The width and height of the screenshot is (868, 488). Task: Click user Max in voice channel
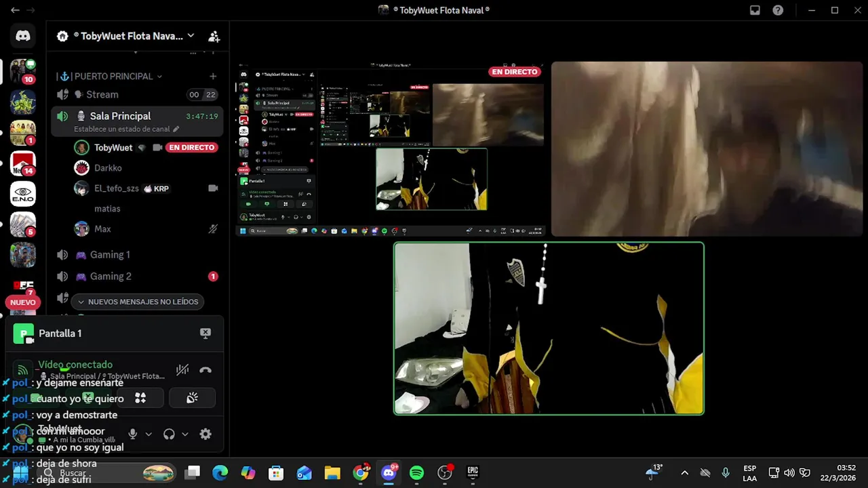tap(102, 229)
